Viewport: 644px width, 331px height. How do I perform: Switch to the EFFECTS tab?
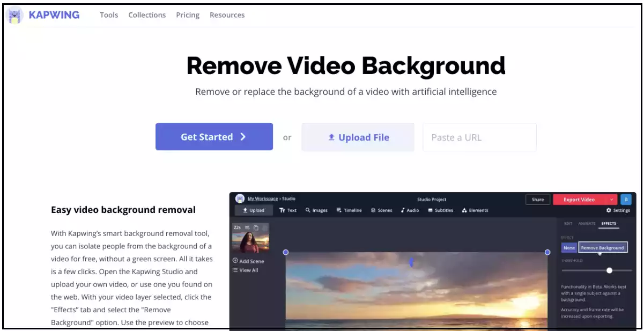click(609, 224)
